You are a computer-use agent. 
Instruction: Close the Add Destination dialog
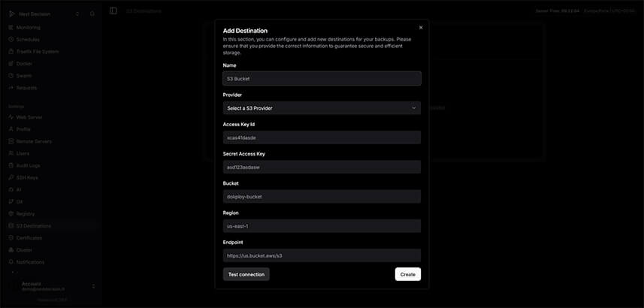coord(421,28)
